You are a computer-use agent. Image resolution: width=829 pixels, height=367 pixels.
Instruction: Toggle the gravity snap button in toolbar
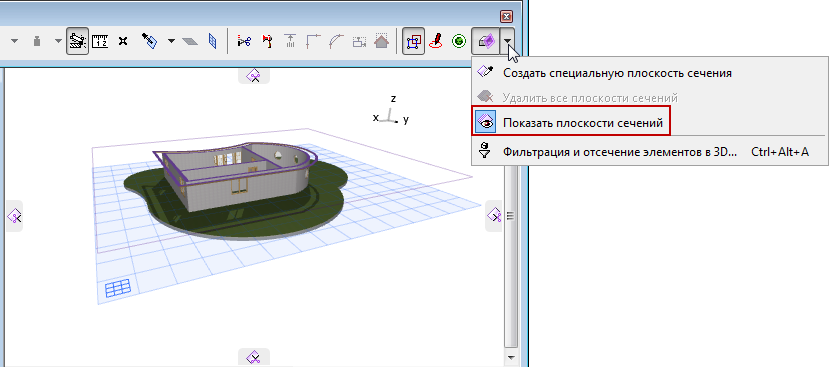[x=78, y=41]
